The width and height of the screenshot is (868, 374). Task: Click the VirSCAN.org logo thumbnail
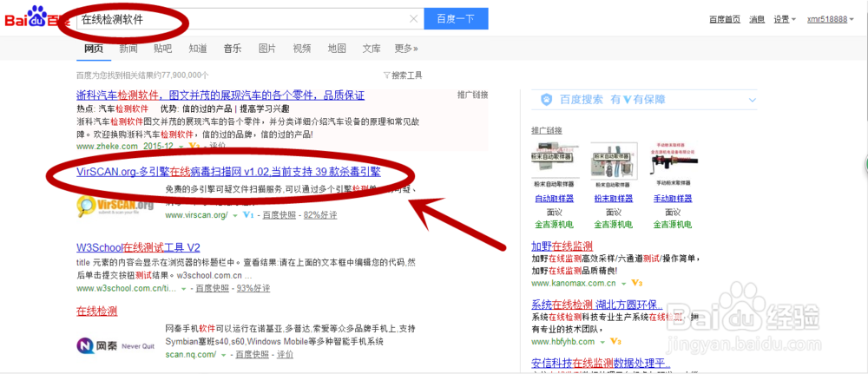[x=115, y=205]
